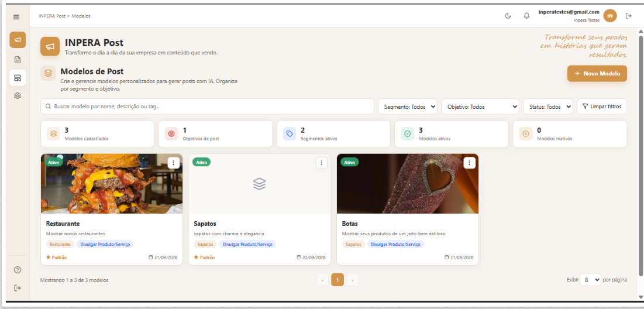Image resolution: width=644 pixels, height=309 pixels.
Task: Change items per page dropdown
Action: tap(591, 280)
